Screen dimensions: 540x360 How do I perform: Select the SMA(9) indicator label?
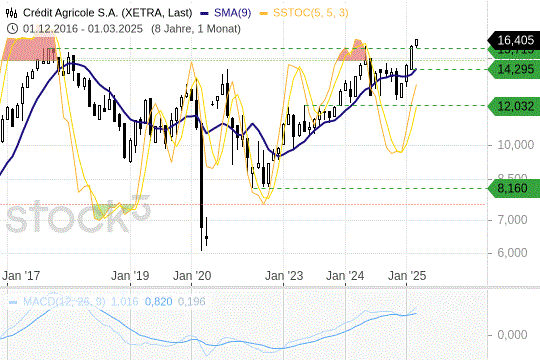click(232, 13)
